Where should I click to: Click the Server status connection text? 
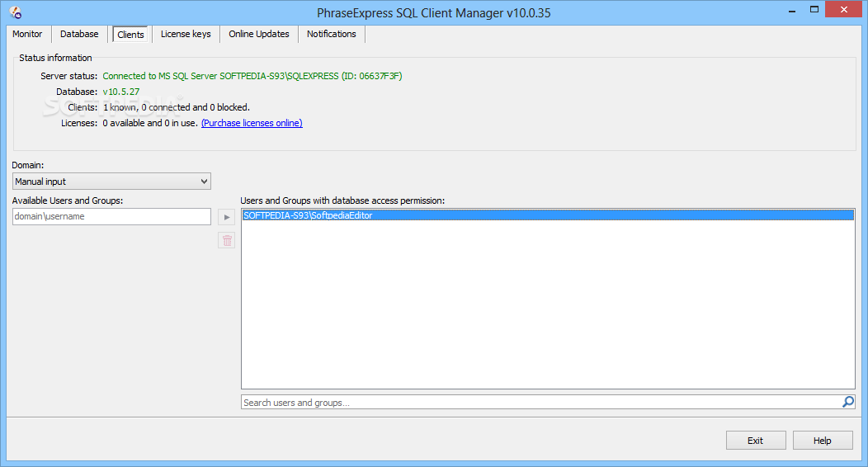tap(252, 76)
